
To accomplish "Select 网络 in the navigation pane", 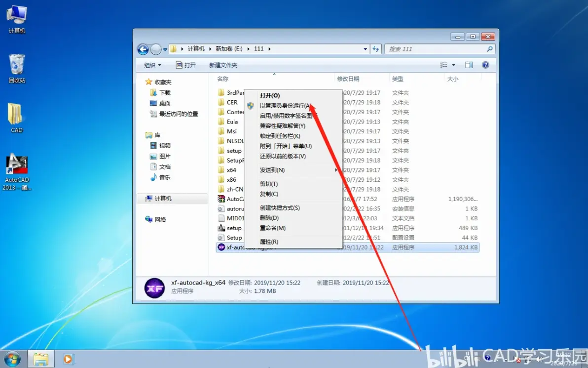I will pos(160,220).
